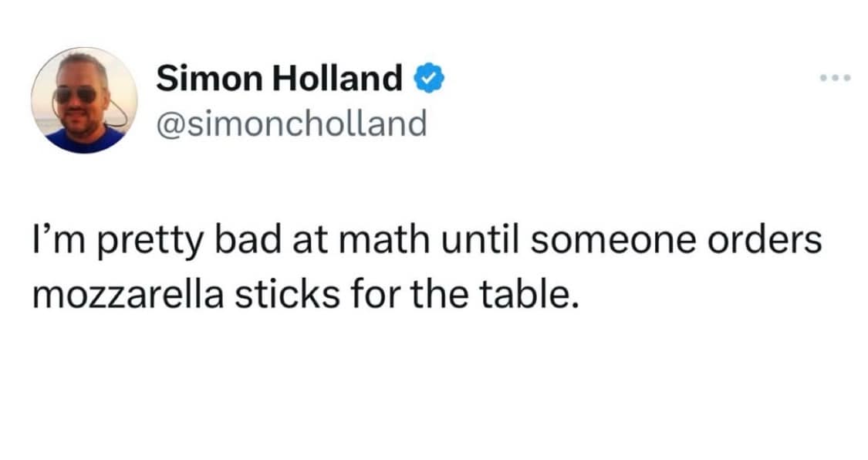This screenshot has height=460, width=868.
Task: Click the blue verified checkmark badge
Action: pos(430,78)
